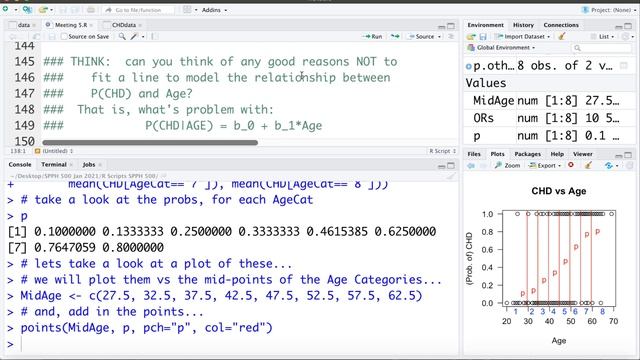Open the New File dropdown arrow
640x360 pixels.
(16, 10)
